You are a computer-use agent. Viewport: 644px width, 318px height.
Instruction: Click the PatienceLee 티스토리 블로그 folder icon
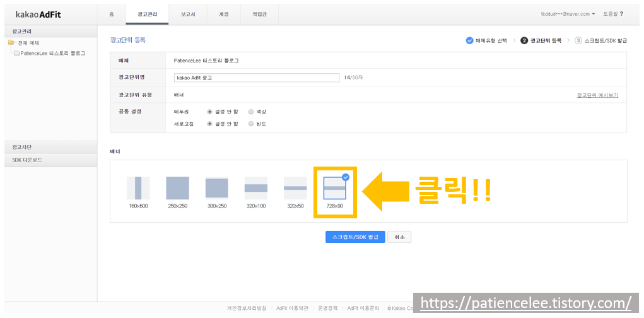16,53
